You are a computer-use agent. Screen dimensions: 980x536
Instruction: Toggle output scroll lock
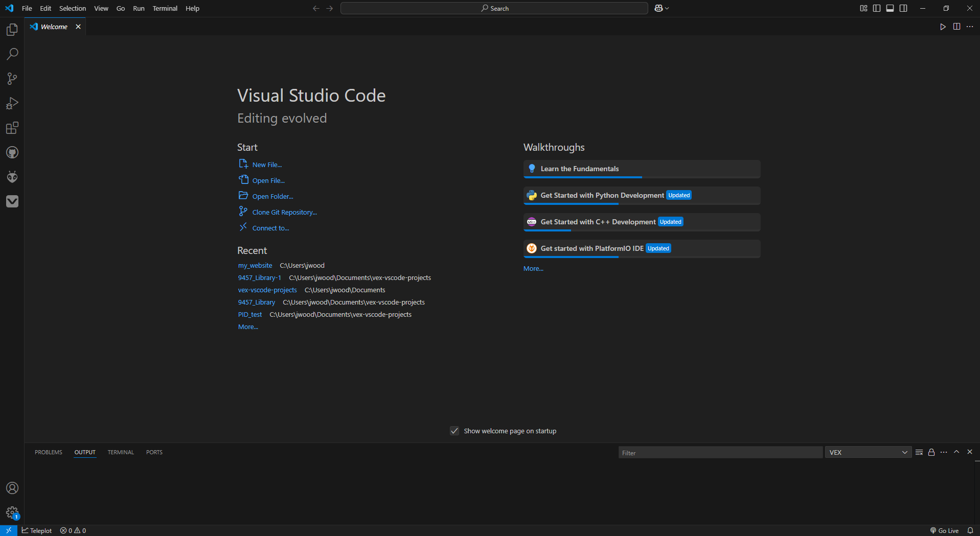click(931, 452)
